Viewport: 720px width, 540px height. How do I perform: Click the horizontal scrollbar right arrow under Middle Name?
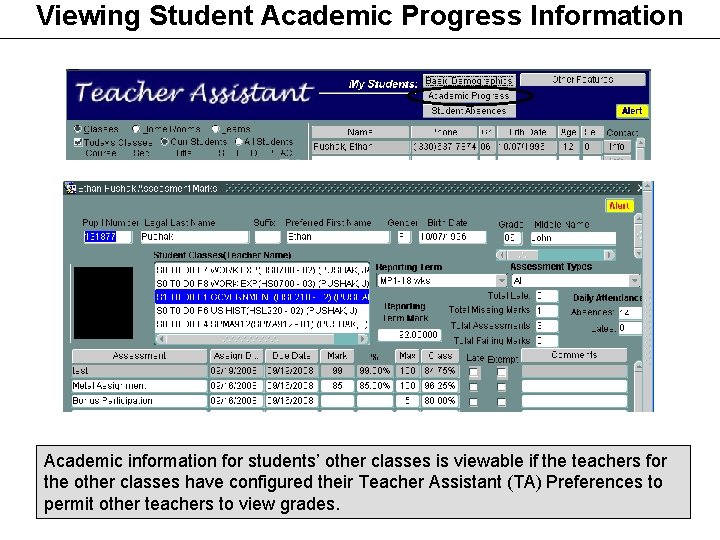(x=609, y=255)
